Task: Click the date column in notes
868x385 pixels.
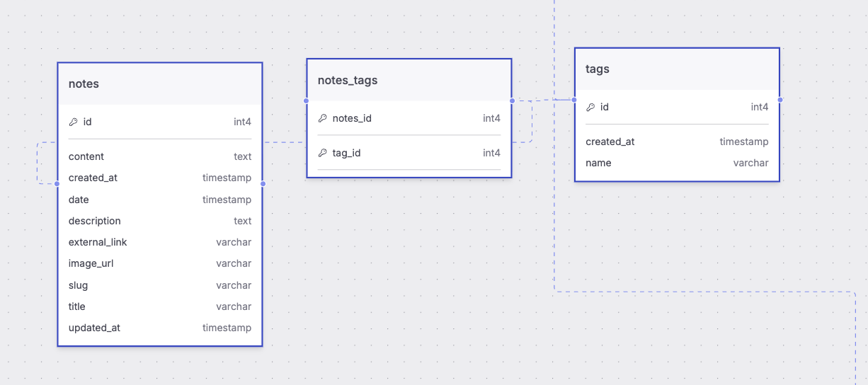Action: 160,200
